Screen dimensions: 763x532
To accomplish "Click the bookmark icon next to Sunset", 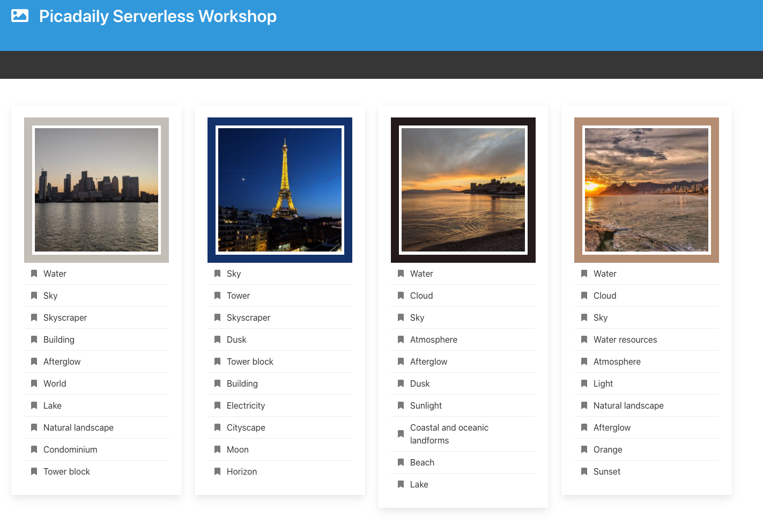I will [584, 471].
